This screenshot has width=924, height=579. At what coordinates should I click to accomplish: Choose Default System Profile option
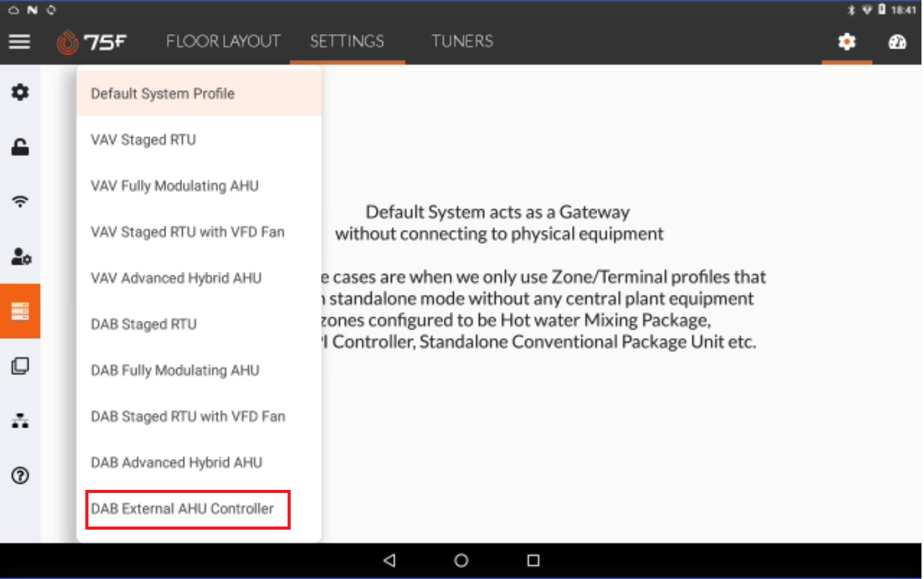[x=162, y=94]
